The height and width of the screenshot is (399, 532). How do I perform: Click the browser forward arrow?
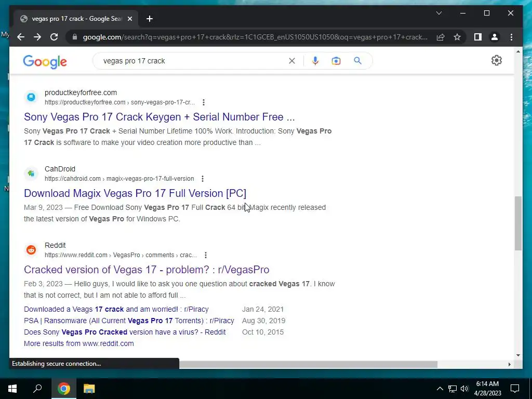click(37, 37)
